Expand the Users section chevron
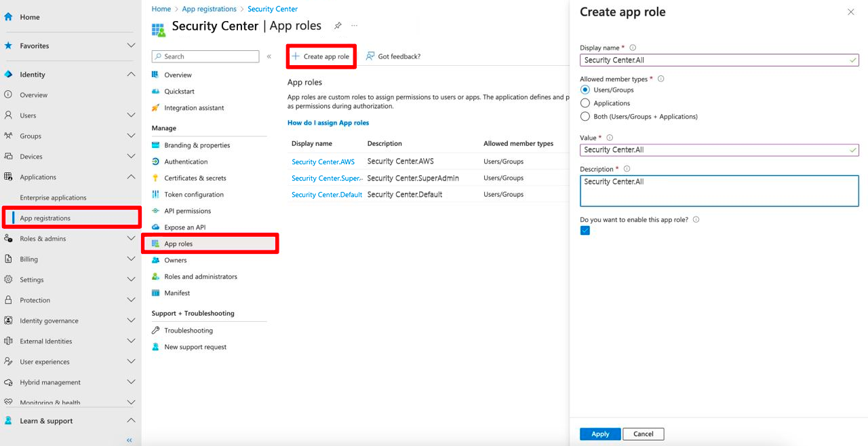The width and height of the screenshot is (868, 446). 131,115
